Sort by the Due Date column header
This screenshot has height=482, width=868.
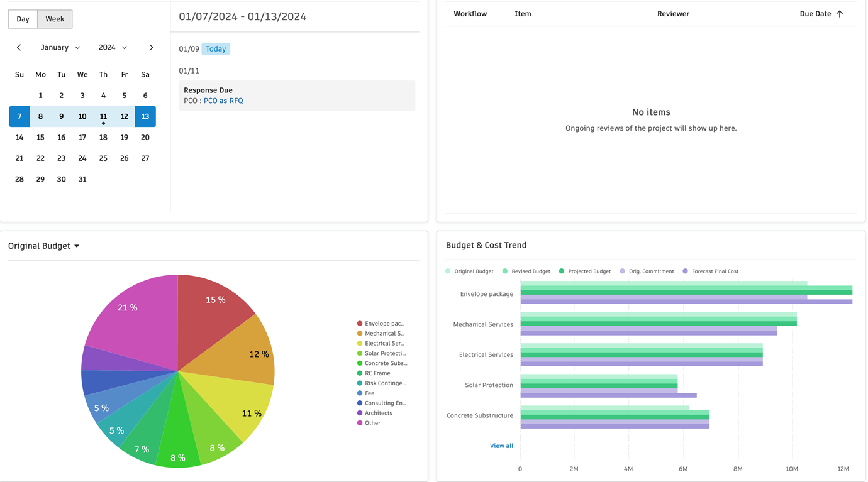click(x=815, y=14)
